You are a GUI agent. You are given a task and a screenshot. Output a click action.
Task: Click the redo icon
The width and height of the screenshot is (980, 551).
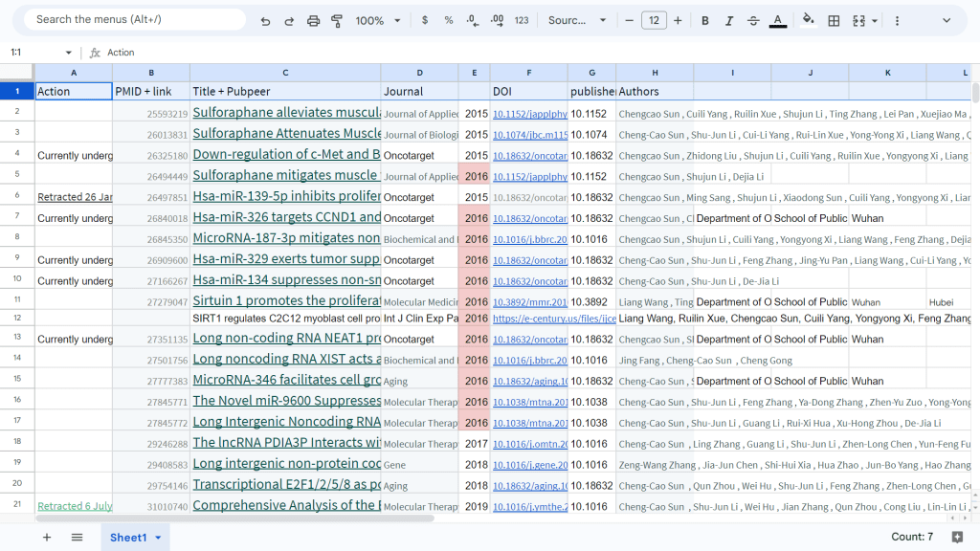289,20
